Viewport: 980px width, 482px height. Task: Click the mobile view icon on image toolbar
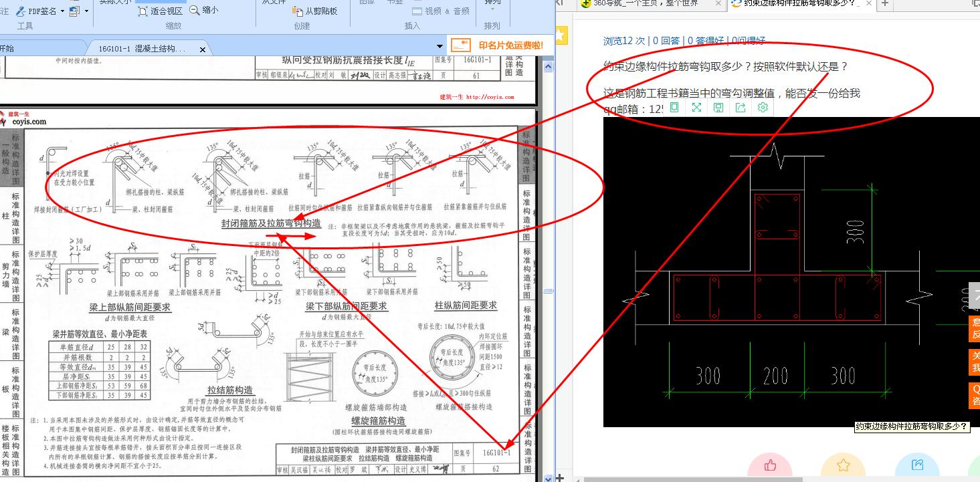674,107
